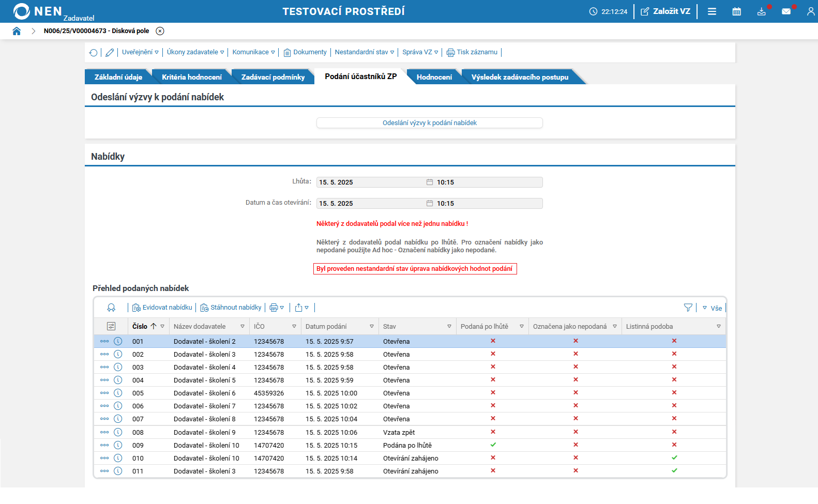Click the Stáhnout nabídky button
Screen dimensions: 818x504
231,308
